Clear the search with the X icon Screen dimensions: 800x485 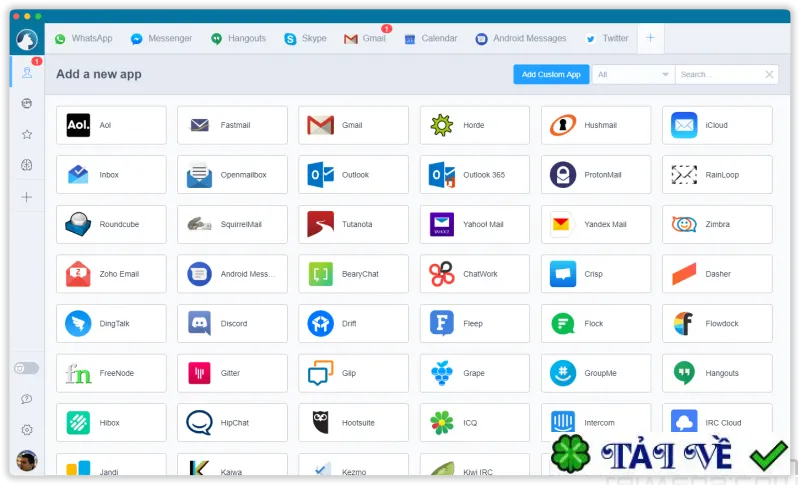(769, 74)
